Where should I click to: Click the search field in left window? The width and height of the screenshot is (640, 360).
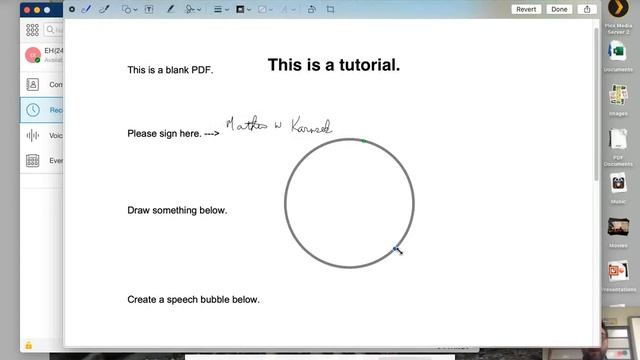pos(54,30)
